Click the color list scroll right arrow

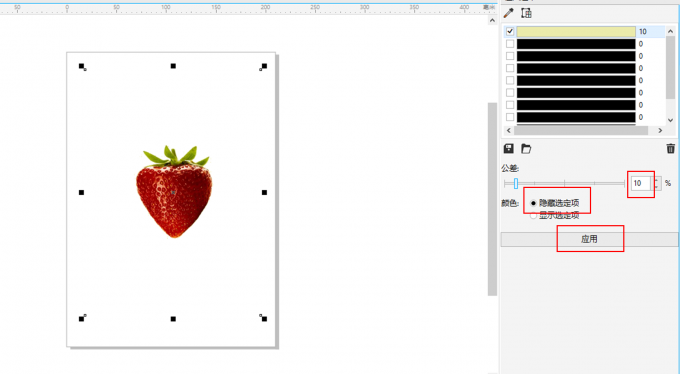[x=660, y=130]
